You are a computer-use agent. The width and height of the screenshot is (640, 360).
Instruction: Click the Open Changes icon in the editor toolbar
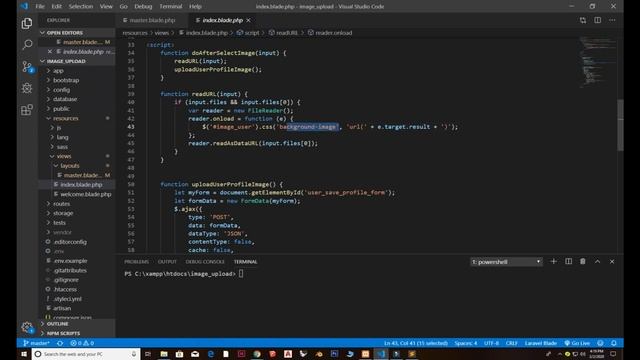coord(582,20)
